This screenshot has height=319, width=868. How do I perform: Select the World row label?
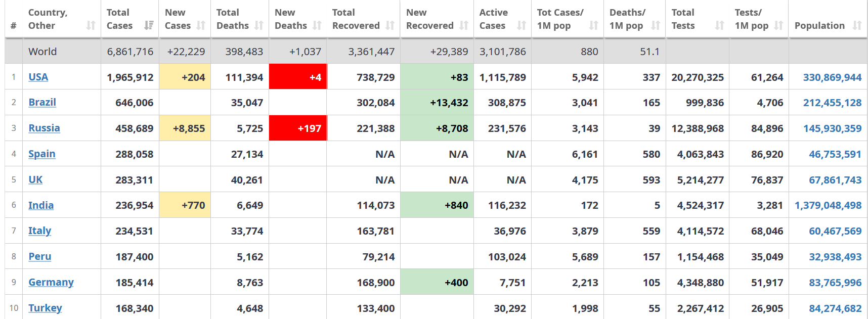pos(42,52)
